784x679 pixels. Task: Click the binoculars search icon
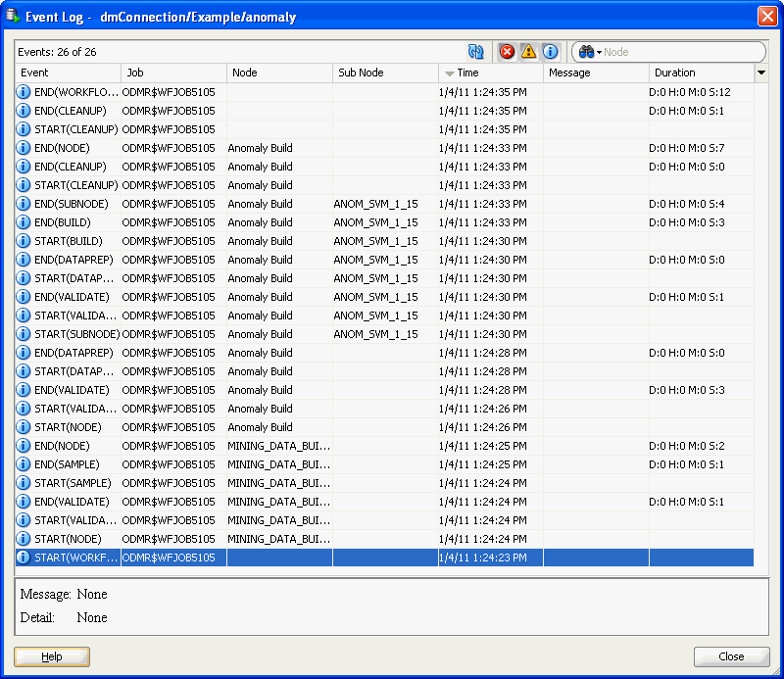pos(584,52)
